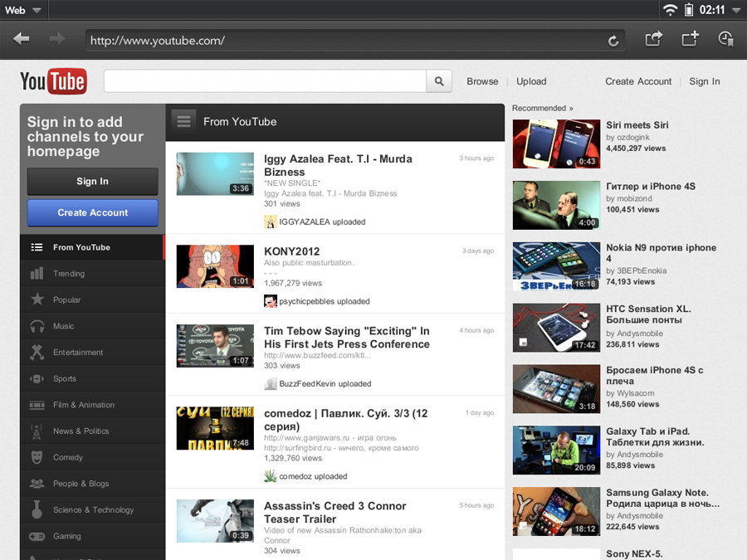Click the Create Account link in the header
Screen dimensions: 747x560
coord(638,81)
